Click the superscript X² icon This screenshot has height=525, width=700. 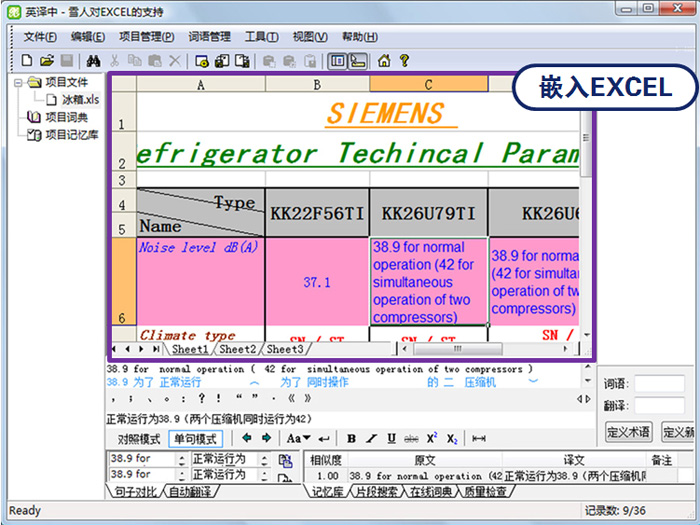(432, 439)
